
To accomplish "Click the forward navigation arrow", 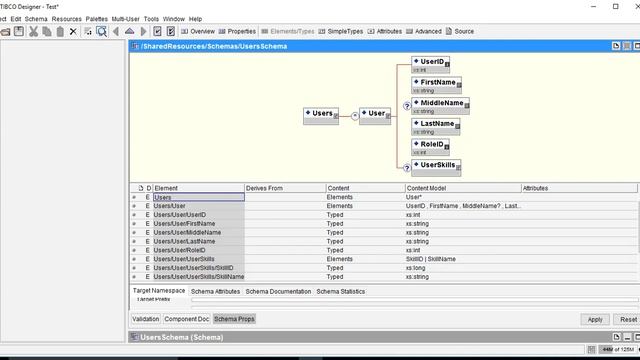I will [x=143, y=31].
